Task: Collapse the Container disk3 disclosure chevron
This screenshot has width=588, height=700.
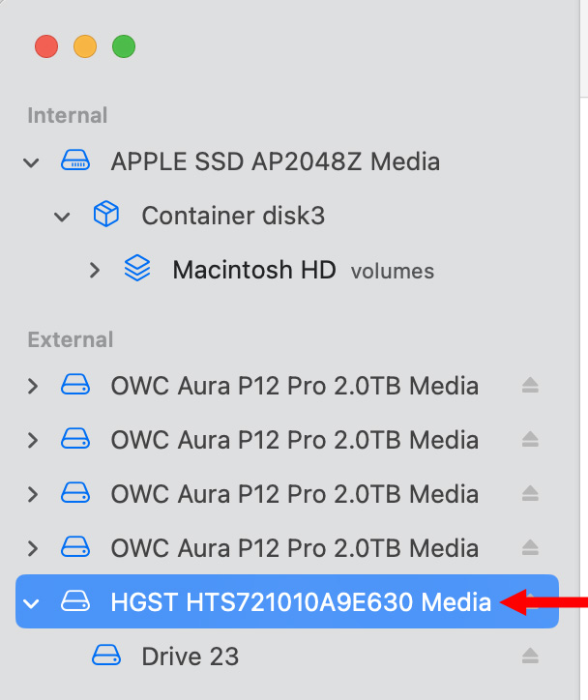Action: click(x=62, y=217)
